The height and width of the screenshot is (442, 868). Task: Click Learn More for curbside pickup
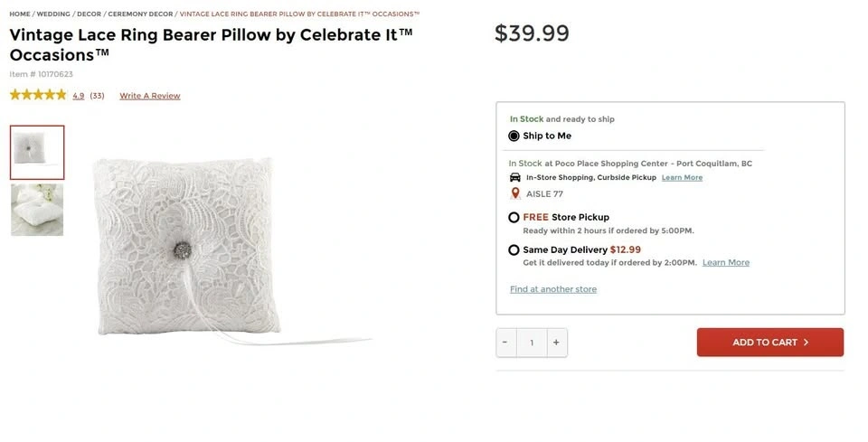[682, 178]
